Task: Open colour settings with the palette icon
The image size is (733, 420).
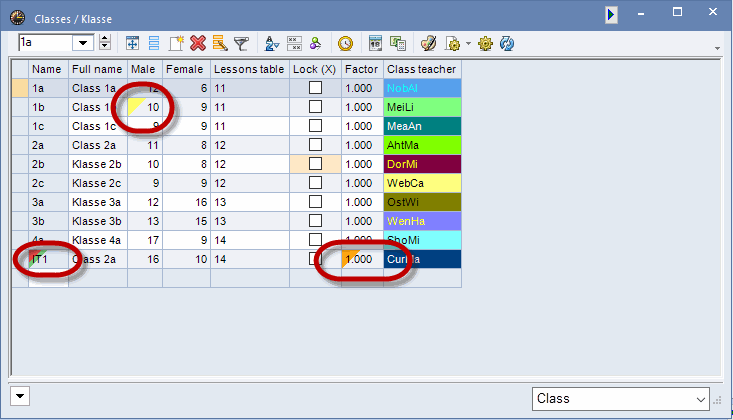Action: coord(428,43)
